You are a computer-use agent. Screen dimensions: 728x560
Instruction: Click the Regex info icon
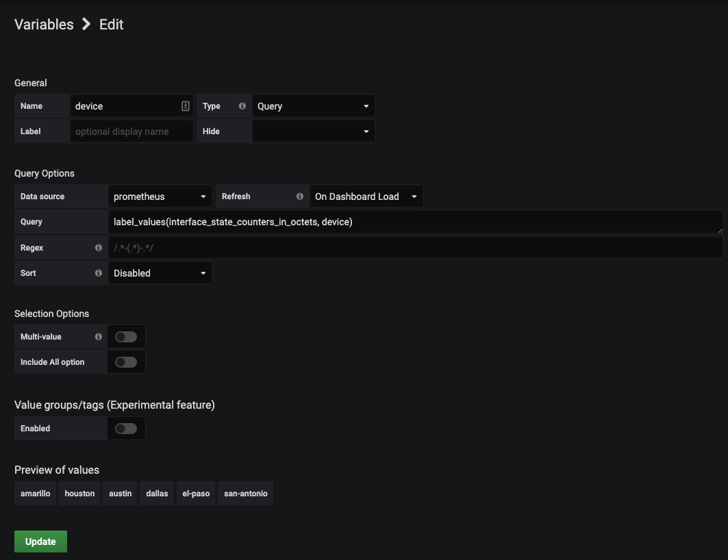click(98, 247)
